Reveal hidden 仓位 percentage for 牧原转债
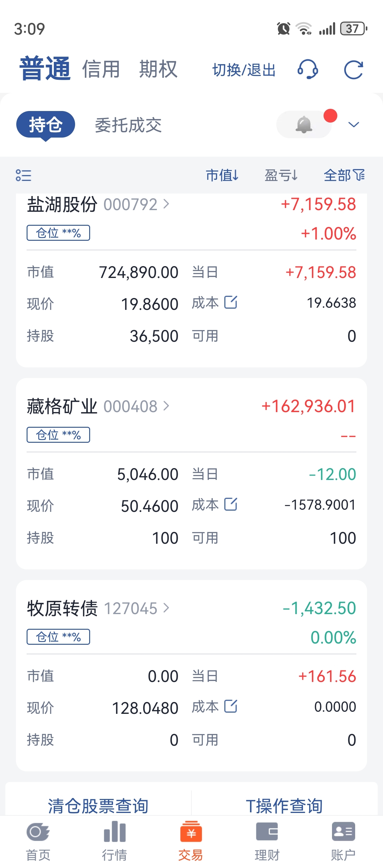Screen dimensions: 383x868 58,637
